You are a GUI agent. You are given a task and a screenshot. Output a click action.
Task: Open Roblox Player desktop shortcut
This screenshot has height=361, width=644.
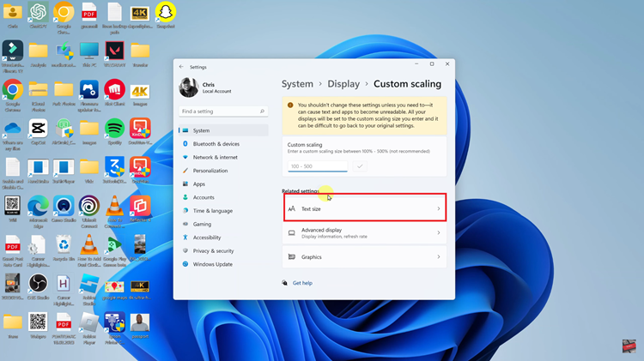pyautogui.click(x=89, y=328)
